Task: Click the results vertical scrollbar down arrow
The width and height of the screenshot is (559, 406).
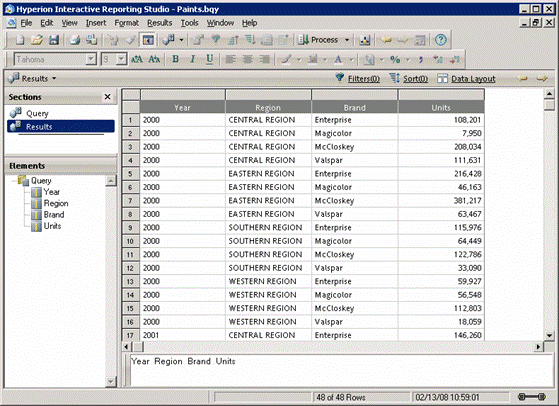Action: click(x=549, y=335)
